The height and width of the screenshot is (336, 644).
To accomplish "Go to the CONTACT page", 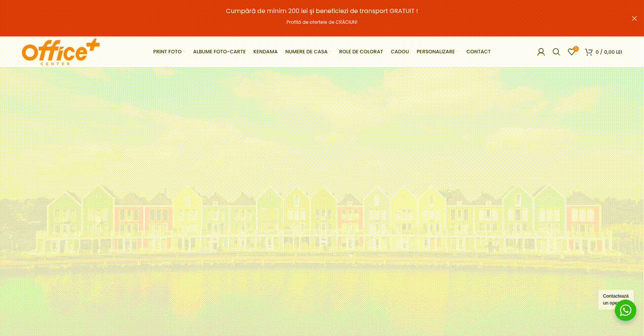I will [x=478, y=52].
